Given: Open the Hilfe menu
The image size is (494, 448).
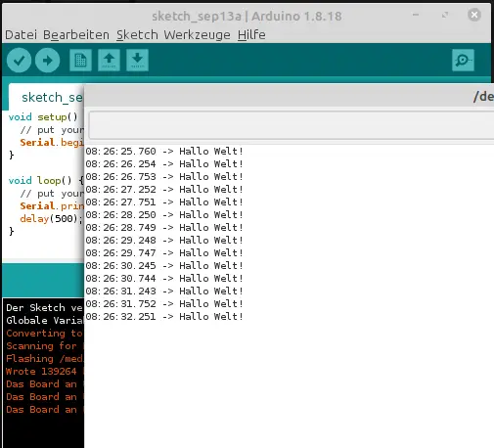Looking at the screenshot, I should [251, 35].
